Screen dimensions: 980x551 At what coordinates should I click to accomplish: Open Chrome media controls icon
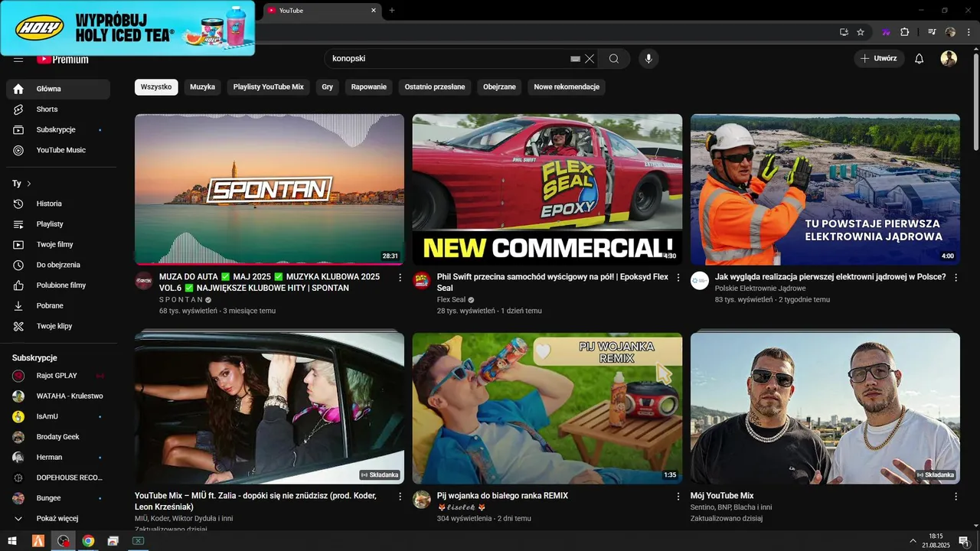(932, 32)
